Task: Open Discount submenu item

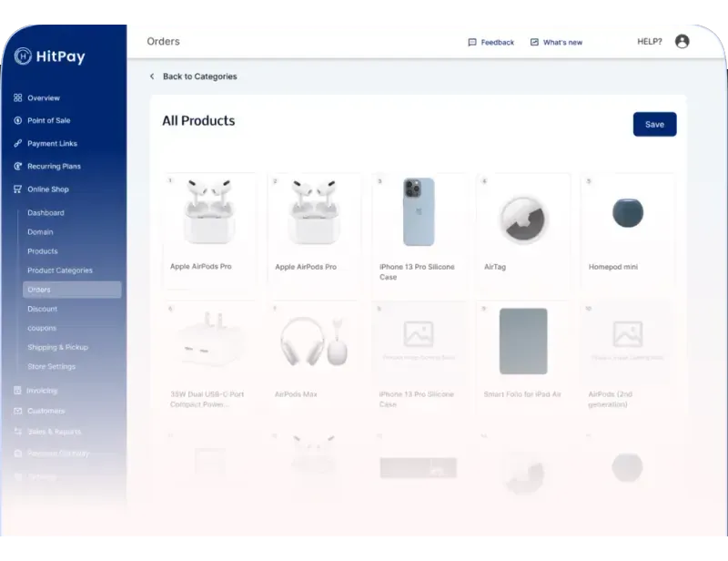Action: [x=42, y=309]
